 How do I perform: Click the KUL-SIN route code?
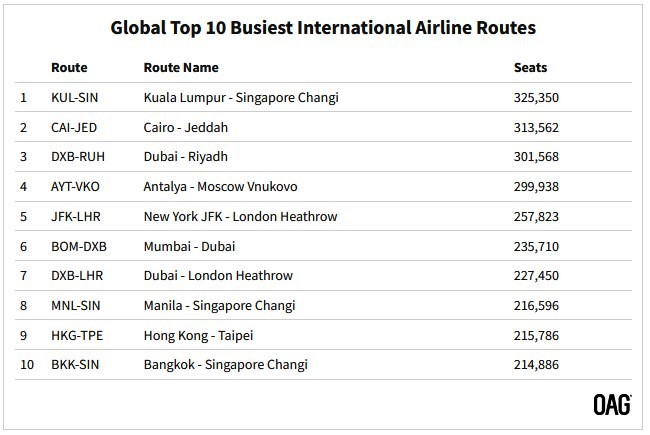(75, 98)
